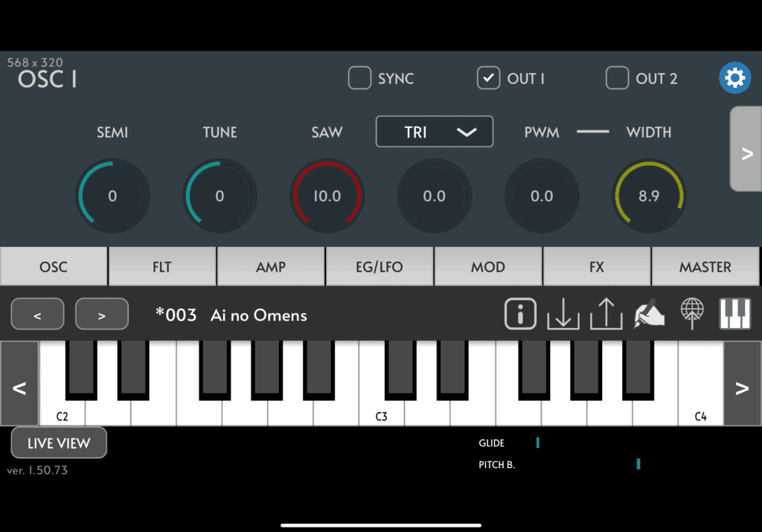The height and width of the screenshot is (532, 762).
Task: Toggle the piano keyboard icon
Action: click(x=734, y=314)
